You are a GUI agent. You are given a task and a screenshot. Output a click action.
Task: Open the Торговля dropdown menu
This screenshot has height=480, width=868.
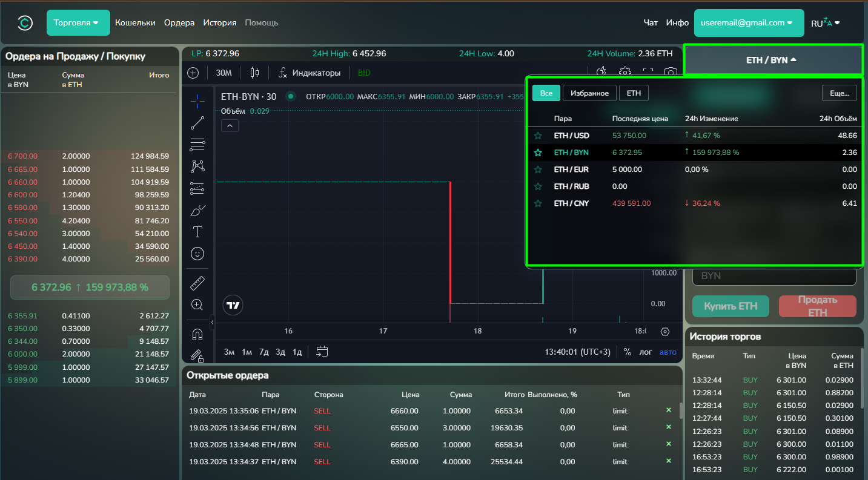click(x=78, y=22)
